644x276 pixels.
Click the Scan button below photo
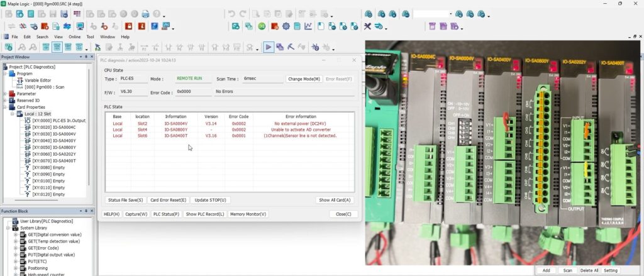click(x=568, y=270)
